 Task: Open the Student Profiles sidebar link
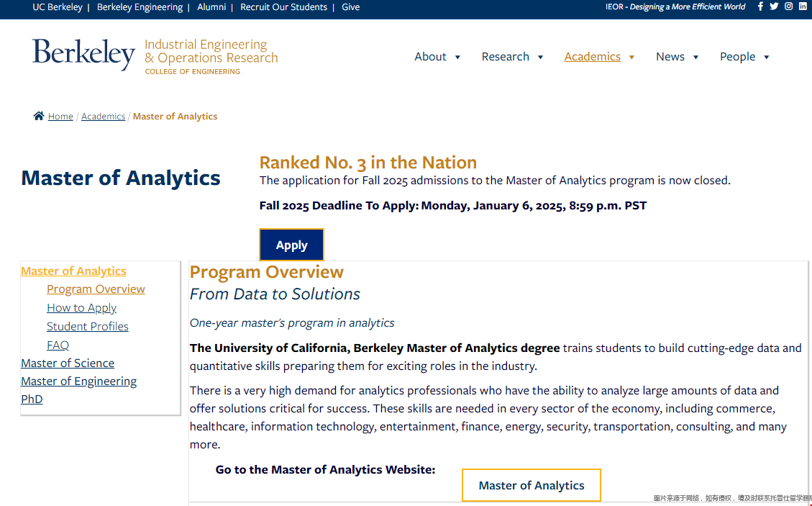(87, 326)
